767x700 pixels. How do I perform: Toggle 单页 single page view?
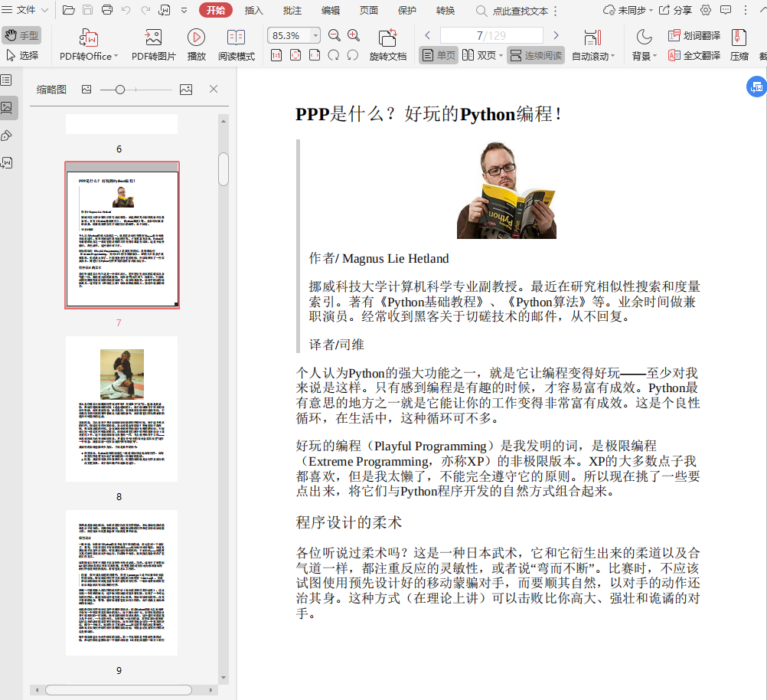(439, 55)
